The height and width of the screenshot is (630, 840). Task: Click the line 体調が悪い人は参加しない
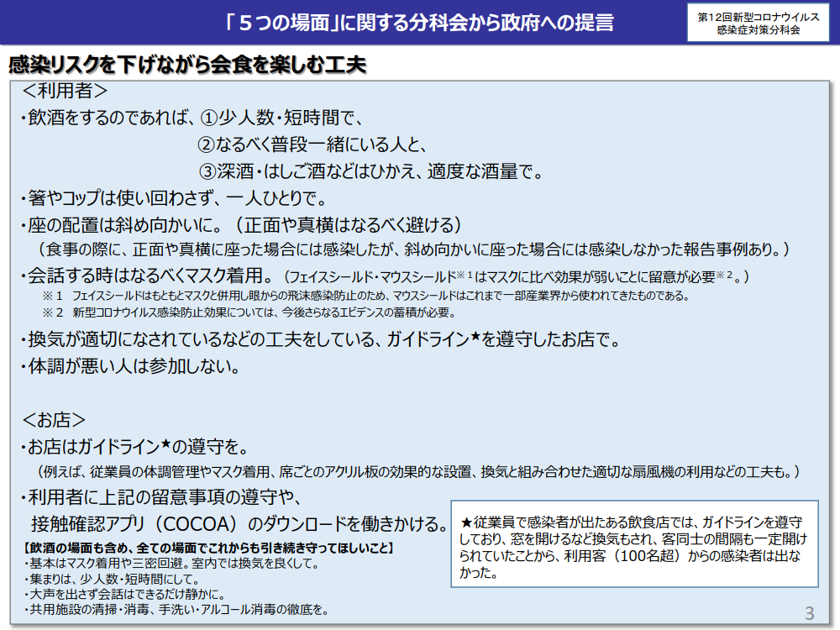tap(130, 366)
